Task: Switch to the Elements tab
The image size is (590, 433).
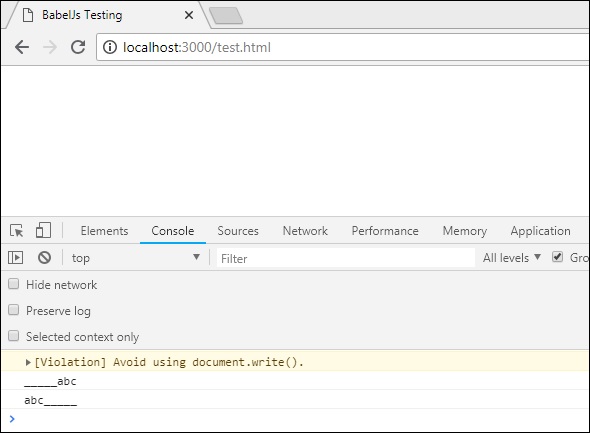Action: [104, 231]
